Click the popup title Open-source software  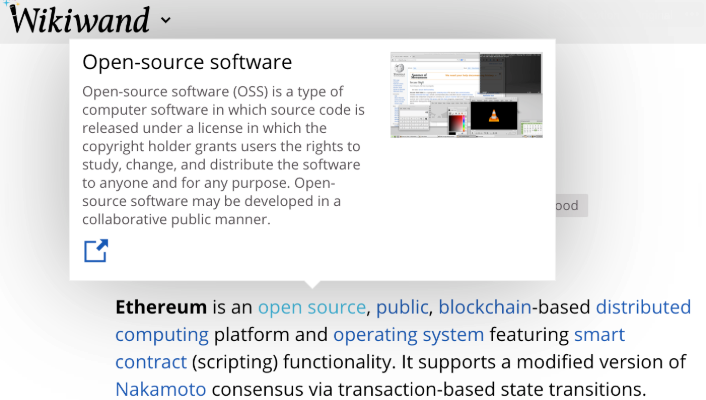point(187,62)
